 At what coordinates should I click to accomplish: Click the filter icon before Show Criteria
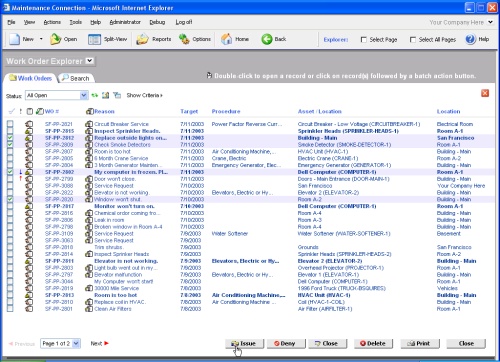(117, 95)
